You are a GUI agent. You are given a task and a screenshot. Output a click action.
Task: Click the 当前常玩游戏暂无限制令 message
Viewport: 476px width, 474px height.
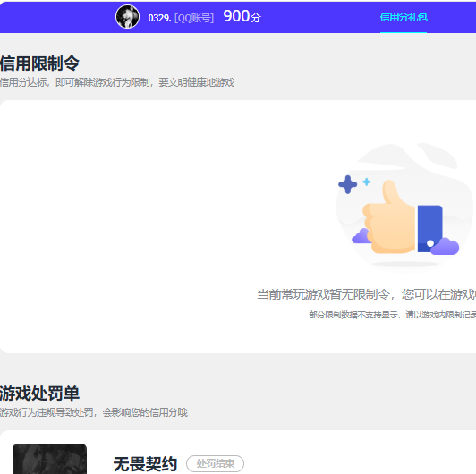pyautogui.click(x=367, y=294)
